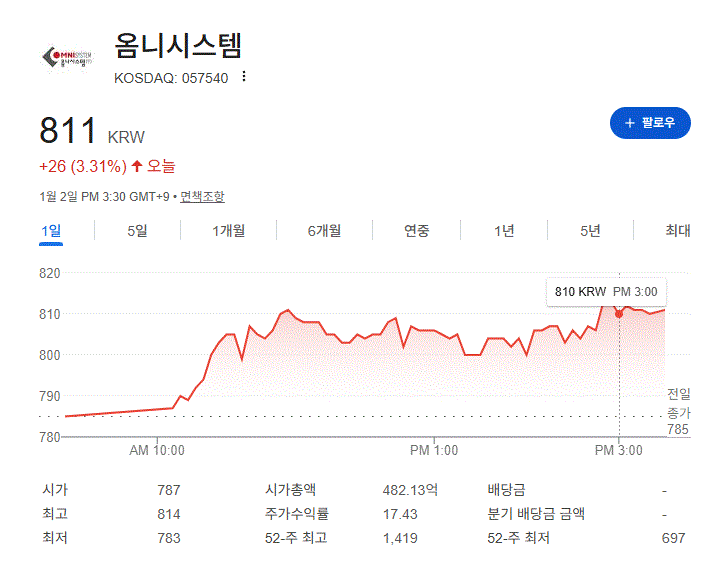This screenshot has height=570, width=706.
Task: Click the 분기 배당금 금액 label
Action: pyautogui.click(x=536, y=514)
